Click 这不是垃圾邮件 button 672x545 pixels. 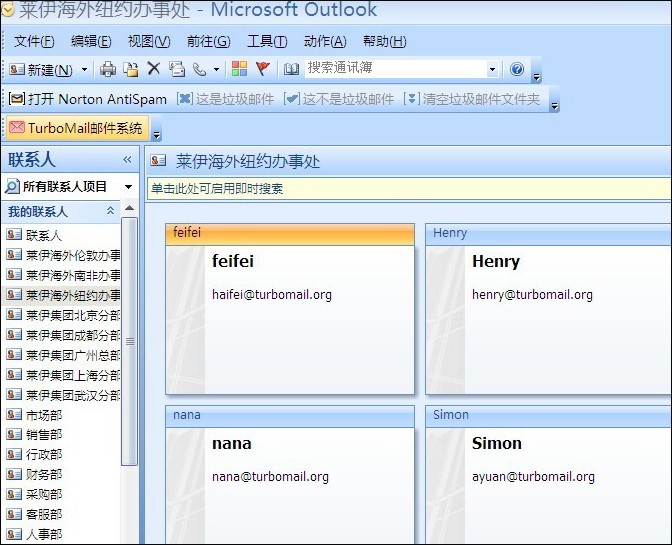tap(339, 99)
